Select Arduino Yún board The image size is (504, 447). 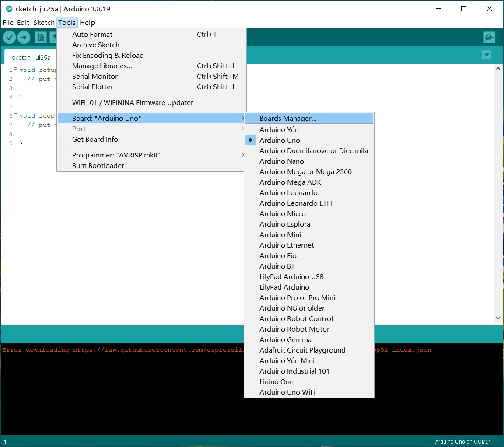click(x=309, y=129)
